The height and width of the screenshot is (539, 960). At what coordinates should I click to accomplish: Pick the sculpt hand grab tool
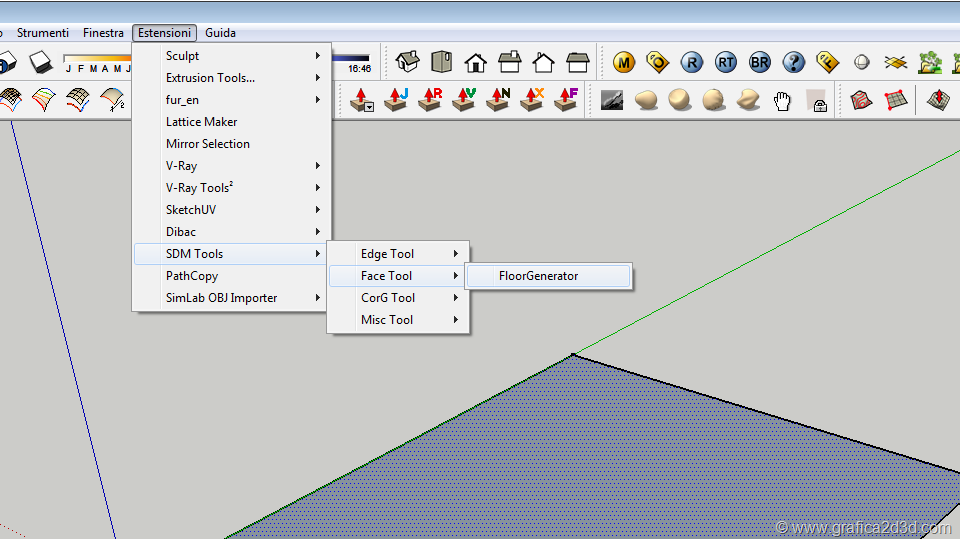coord(783,100)
